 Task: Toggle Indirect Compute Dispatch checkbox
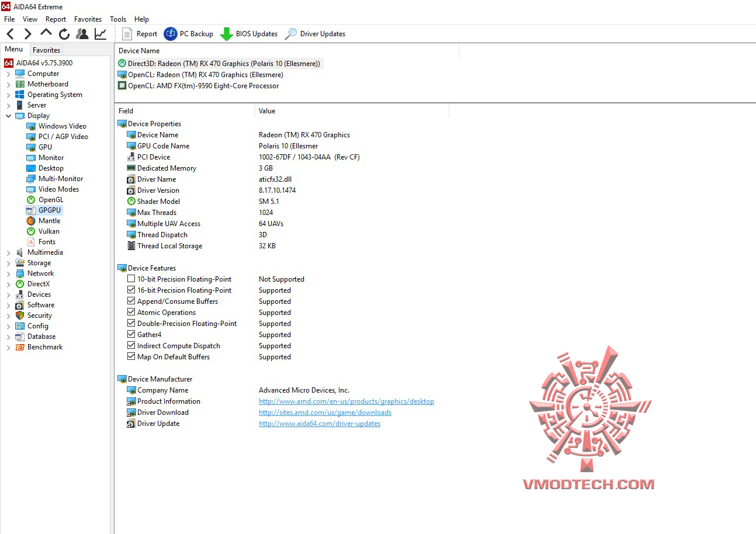131,346
